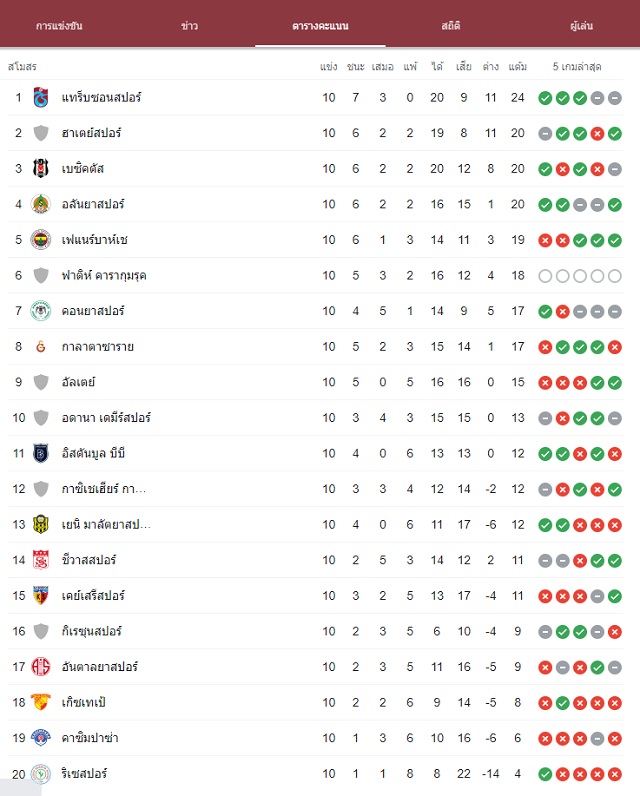Click the Alanyaspor crest in row 4

coord(41,204)
